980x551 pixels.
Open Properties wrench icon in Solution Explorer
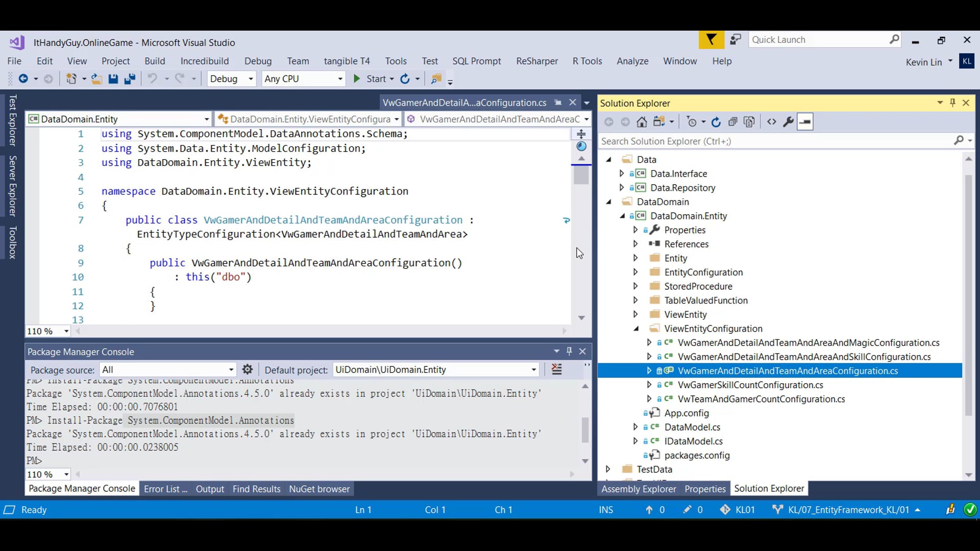[x=788, y=122]
